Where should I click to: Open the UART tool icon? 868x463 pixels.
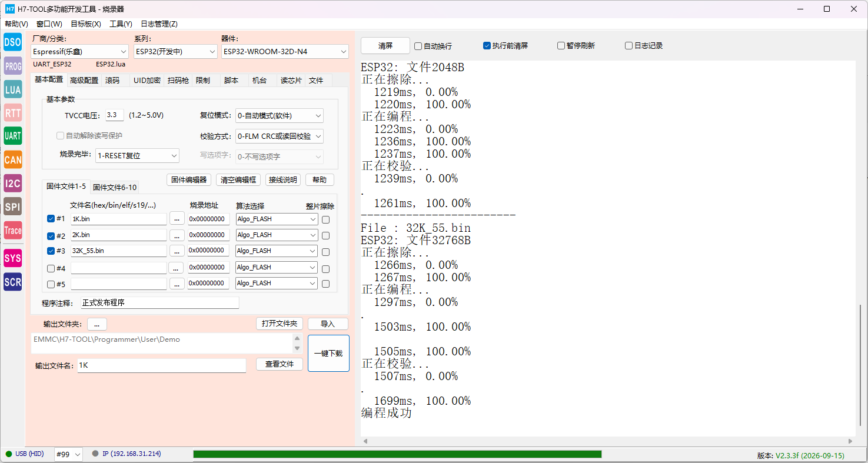13,136
